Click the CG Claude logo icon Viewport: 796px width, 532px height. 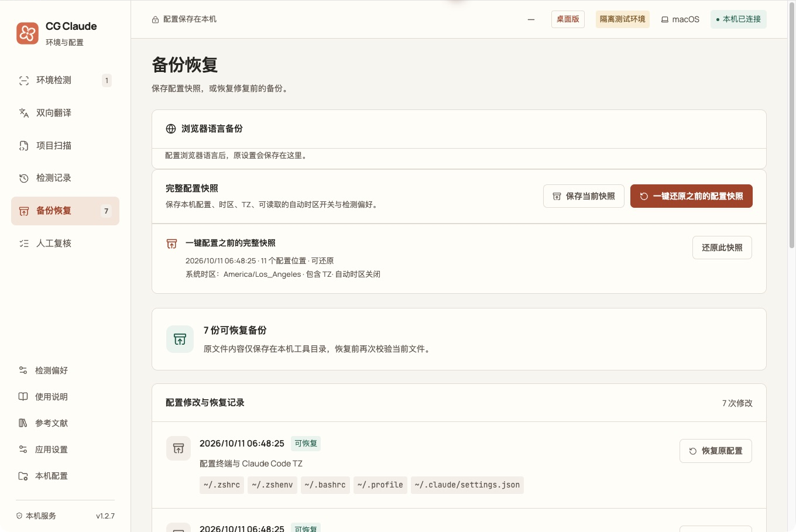click(28, 33)
